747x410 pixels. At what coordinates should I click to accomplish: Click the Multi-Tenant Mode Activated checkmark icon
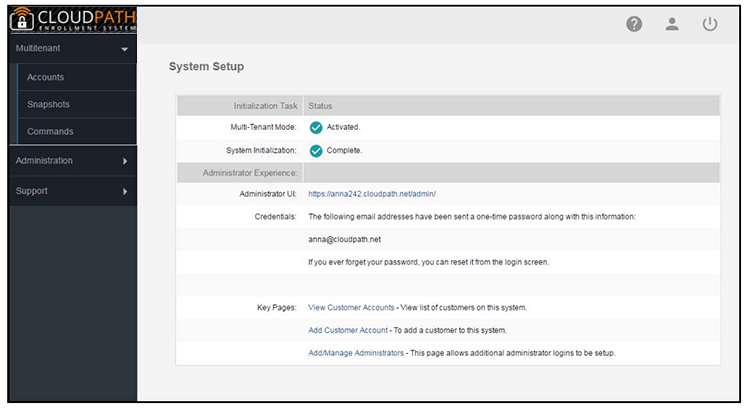coord(316,128)
